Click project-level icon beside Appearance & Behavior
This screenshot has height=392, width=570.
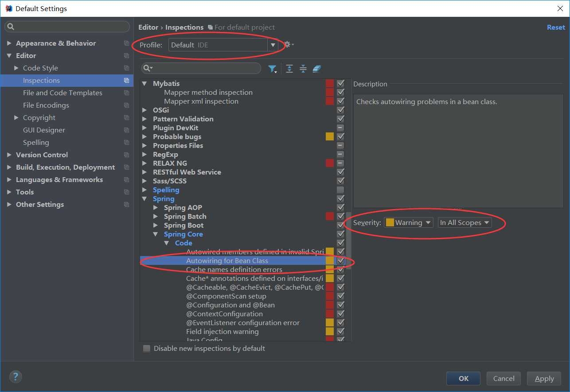pos(126,43)
